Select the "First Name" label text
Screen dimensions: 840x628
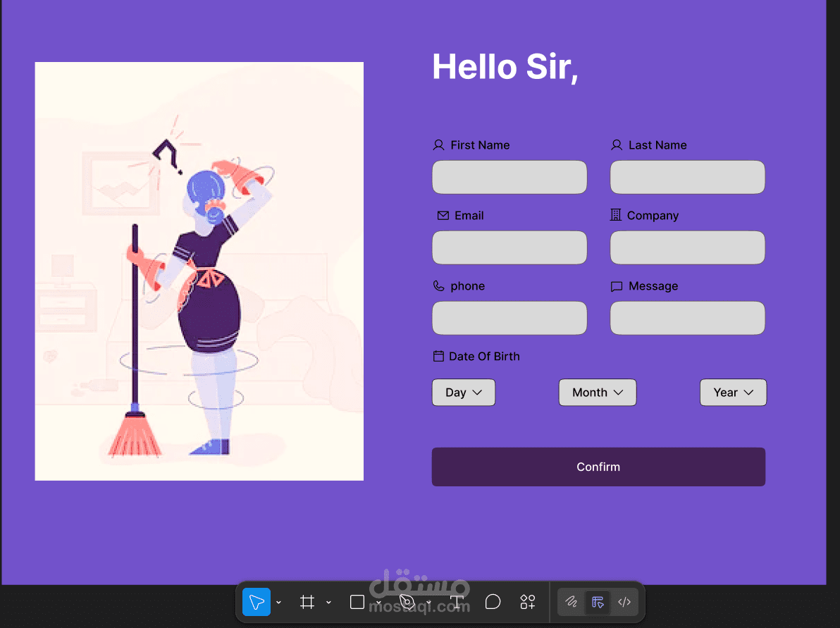pos(480,145)
